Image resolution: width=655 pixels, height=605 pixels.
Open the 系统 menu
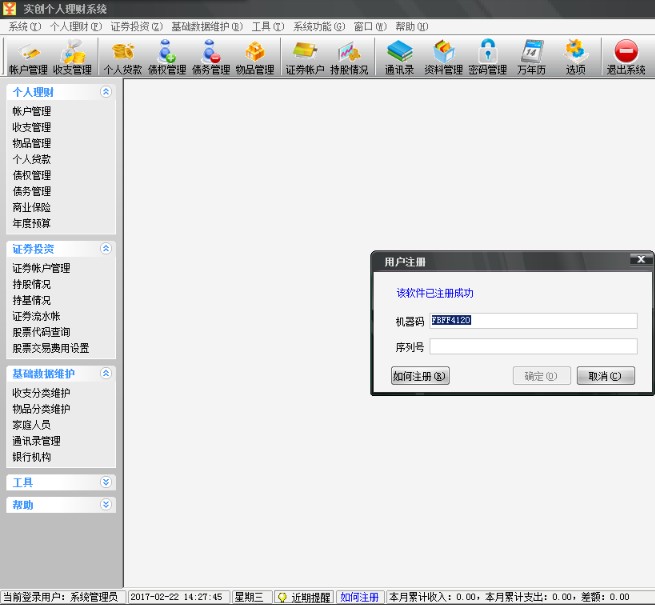point(24,26)
